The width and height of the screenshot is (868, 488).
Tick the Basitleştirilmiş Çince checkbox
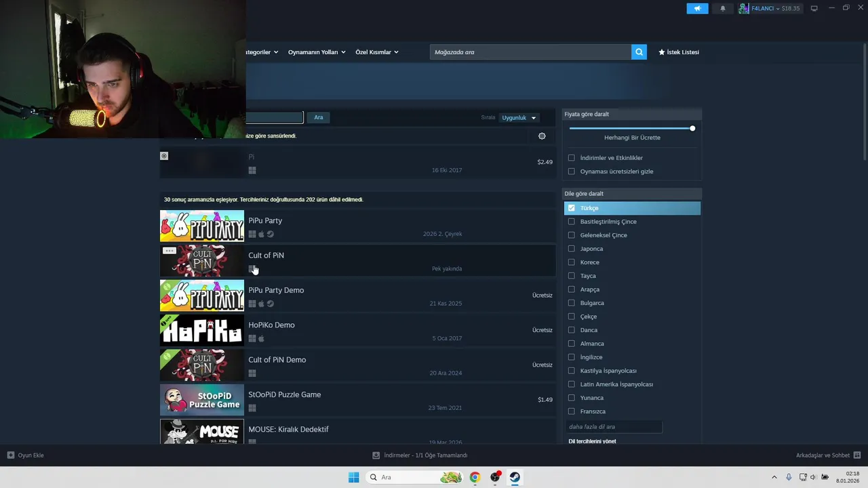[x=572, y=222]
